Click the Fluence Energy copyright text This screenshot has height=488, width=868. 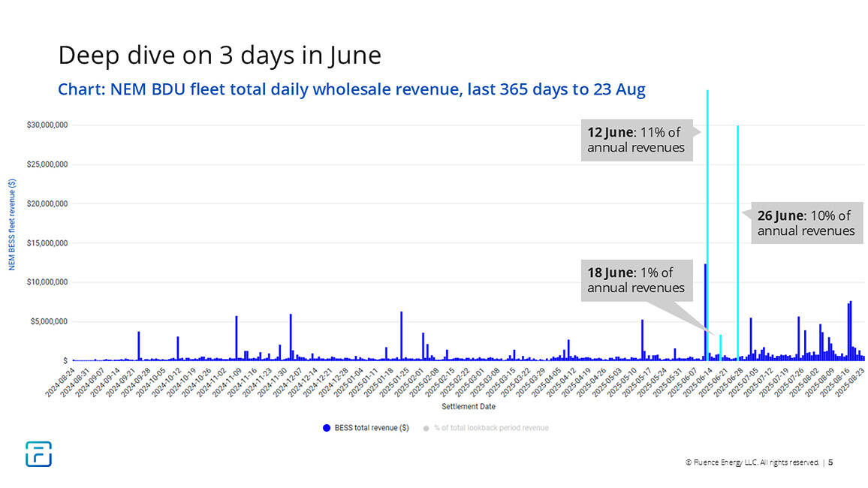coord(752,462)
